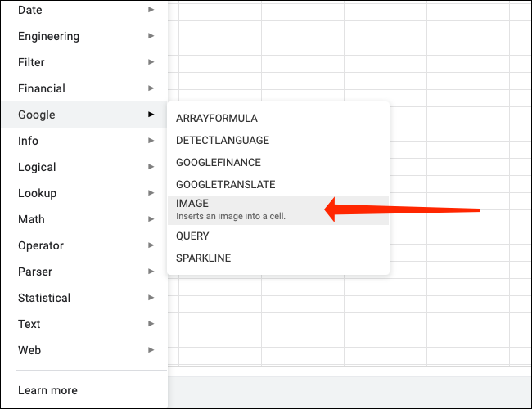Insert the SPARKLINE function

203,258
